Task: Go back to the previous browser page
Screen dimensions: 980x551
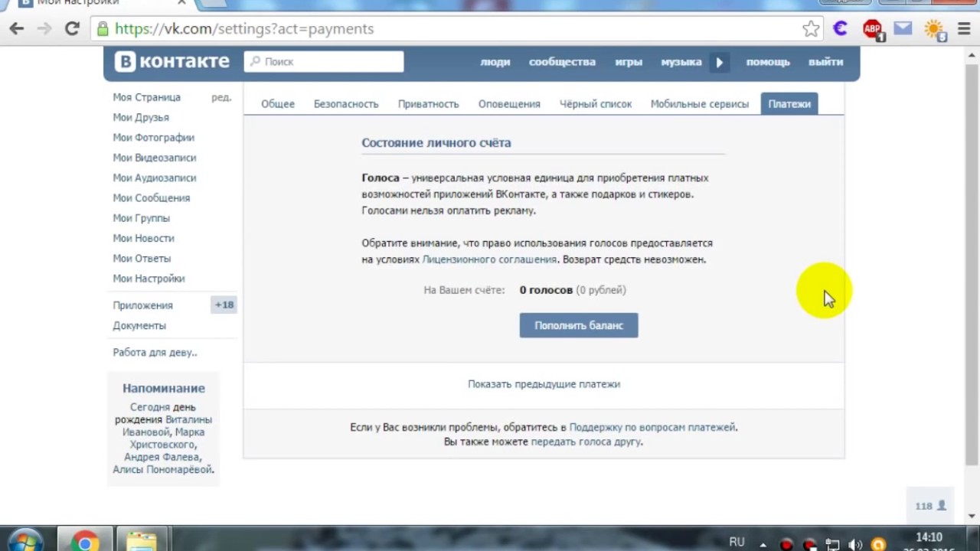Action: point(17,29)
